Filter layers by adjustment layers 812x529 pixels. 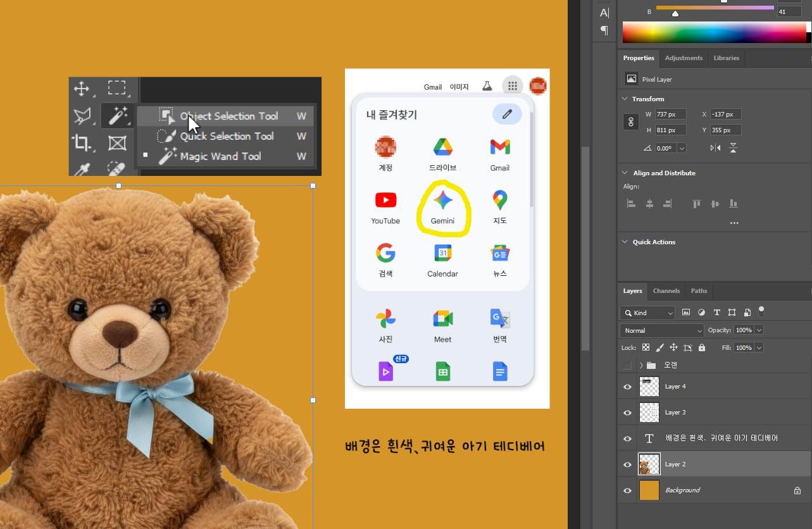701,313
